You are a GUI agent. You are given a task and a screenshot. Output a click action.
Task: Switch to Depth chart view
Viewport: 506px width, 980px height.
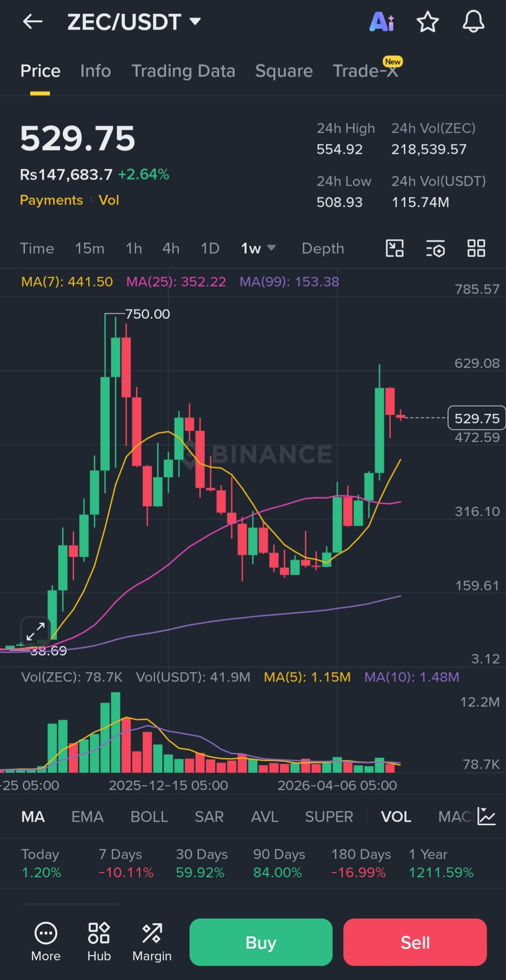323,248
